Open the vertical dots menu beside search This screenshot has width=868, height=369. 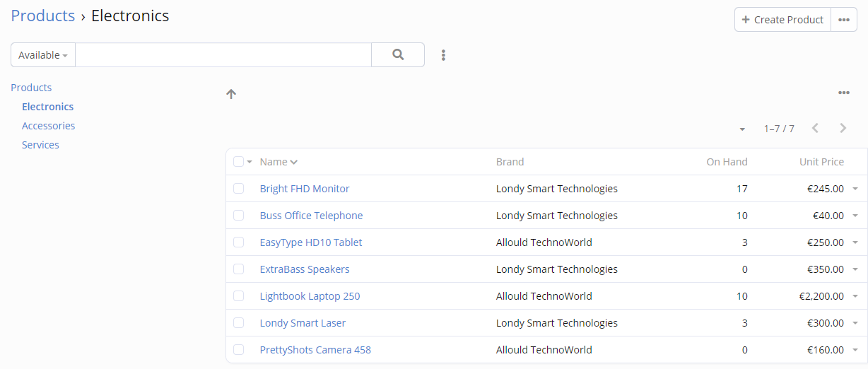tap(443, 55)
